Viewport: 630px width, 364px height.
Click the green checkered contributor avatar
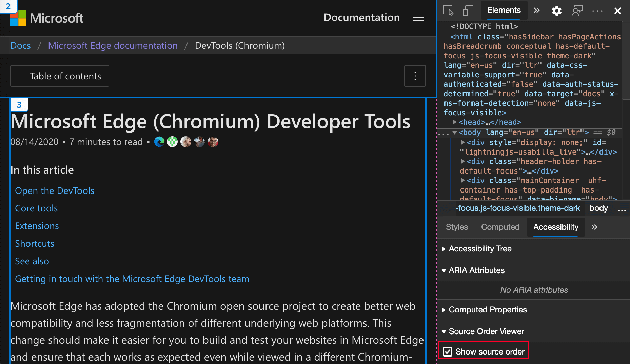point(172,142)
